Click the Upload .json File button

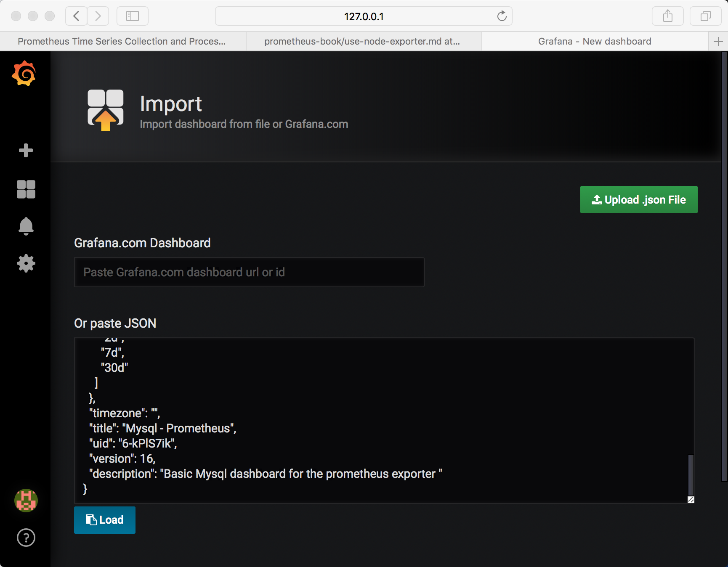(x=639, y=199)
